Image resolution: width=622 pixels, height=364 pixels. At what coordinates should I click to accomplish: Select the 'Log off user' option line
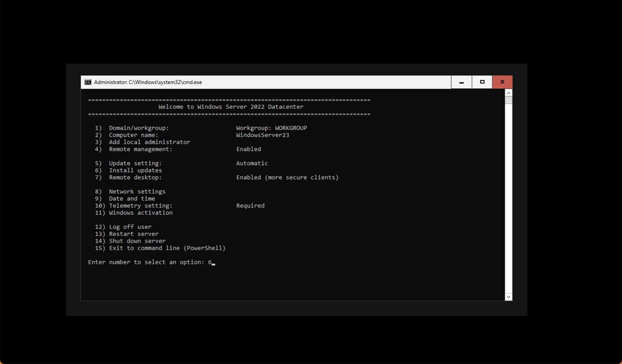pos(123,227)
